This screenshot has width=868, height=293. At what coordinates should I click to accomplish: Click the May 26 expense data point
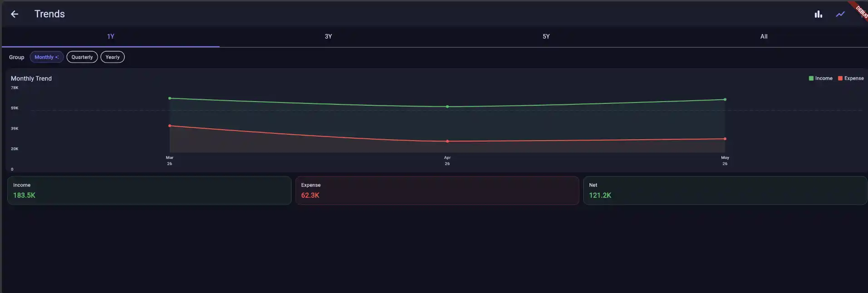tap(725, 139)
